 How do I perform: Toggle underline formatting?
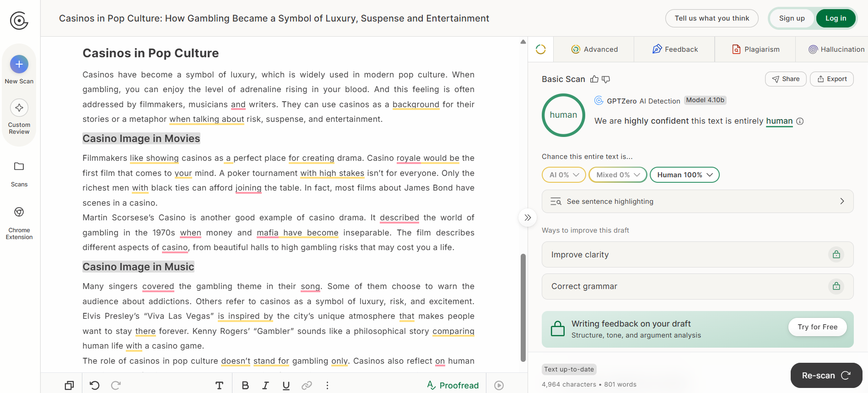286,385
